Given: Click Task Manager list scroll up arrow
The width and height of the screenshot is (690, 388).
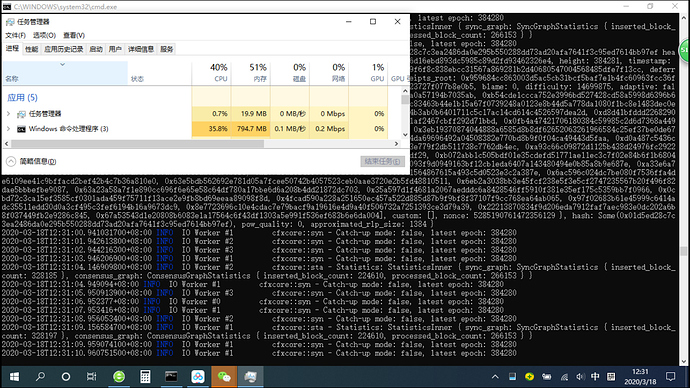Looking at the screenshot, I should [405, 91].
